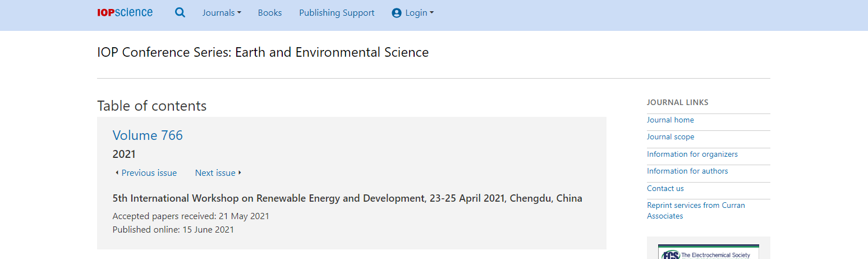The width and height of the screenshot is (868, 259).
Task: Expand the Journals dropdown menu
Action: tap(222, 12)
